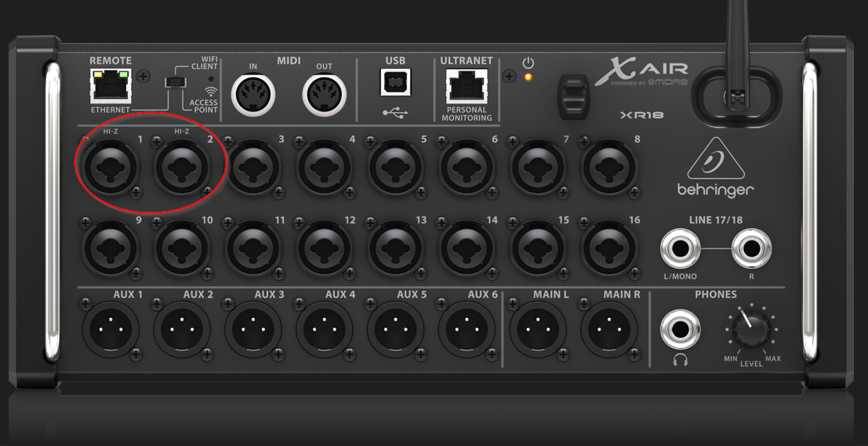
Task: Click the WiFi signal symbol
Action: (211, 91)
